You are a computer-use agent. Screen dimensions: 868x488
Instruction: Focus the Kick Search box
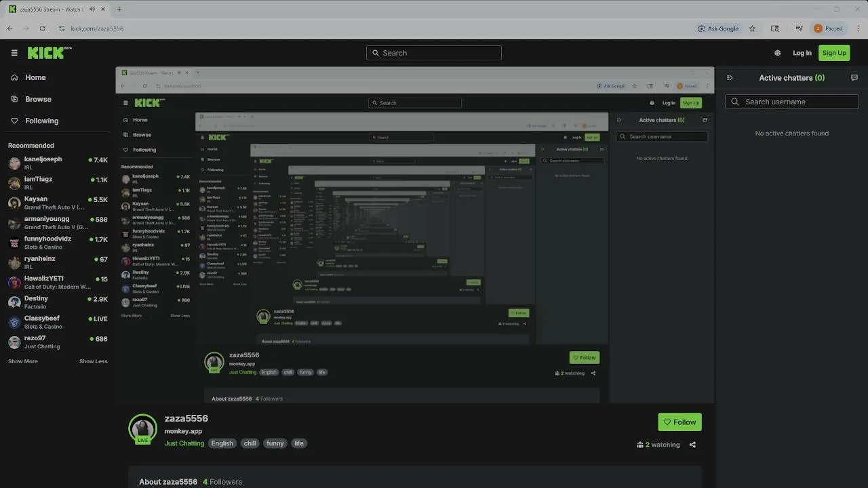(x=434, y=53)
